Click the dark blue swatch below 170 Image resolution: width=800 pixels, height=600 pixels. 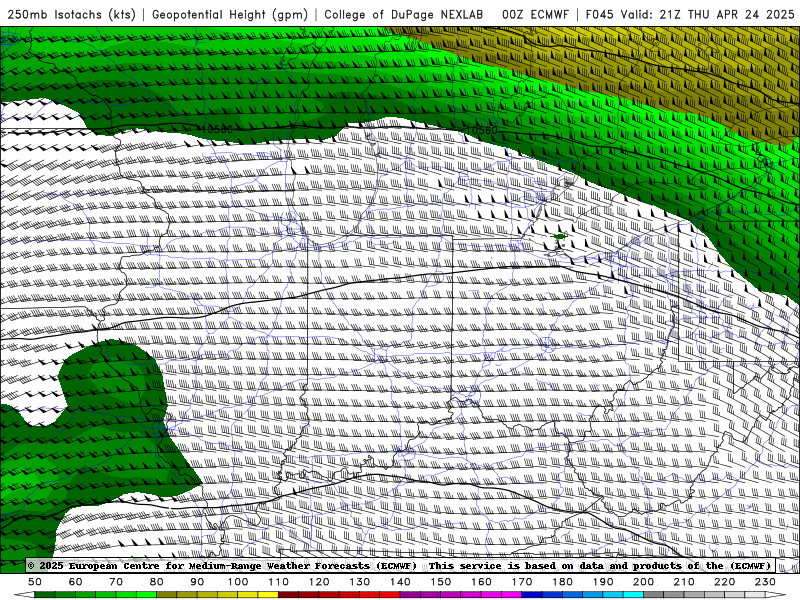532,595
